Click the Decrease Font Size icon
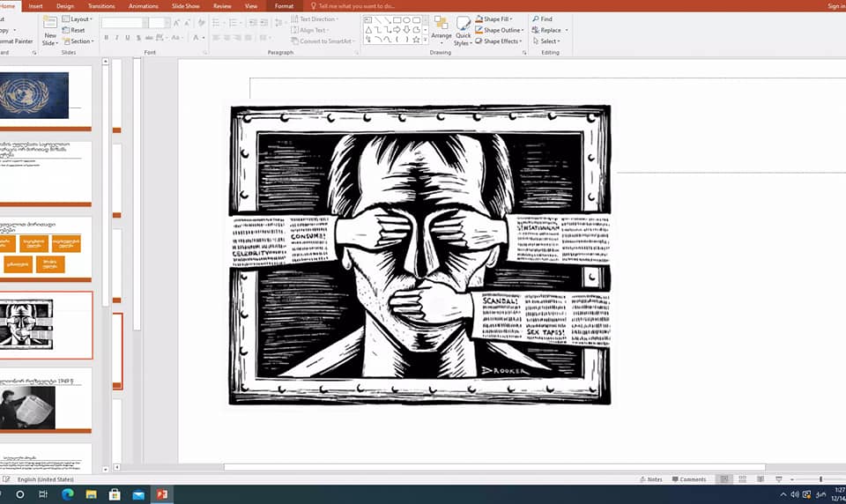Viewport: 846px width, 504px height. pyautogui.click(x=187, y=23)
